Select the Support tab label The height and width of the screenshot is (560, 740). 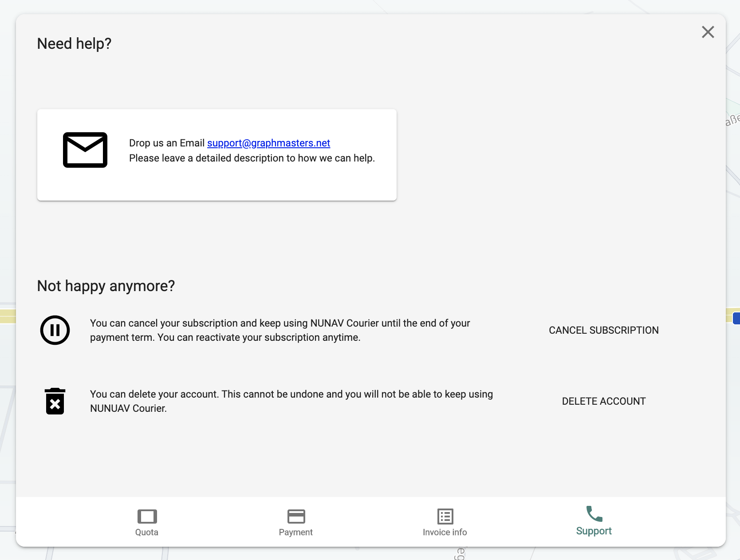[594, 531]
